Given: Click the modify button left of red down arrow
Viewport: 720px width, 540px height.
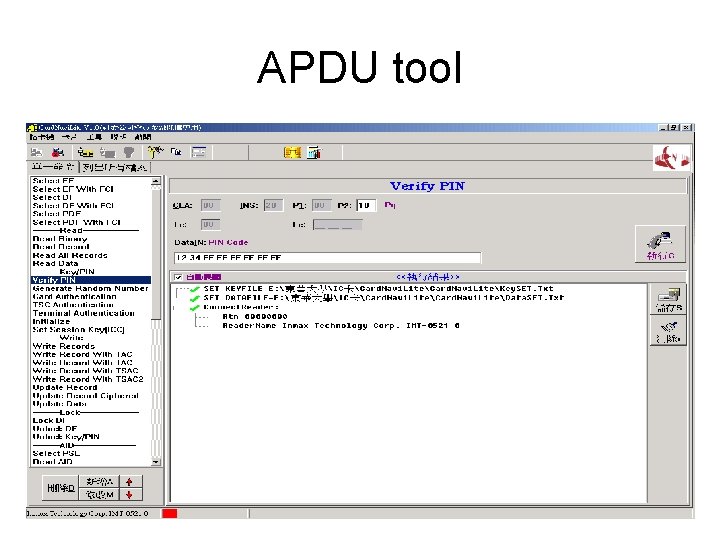Looking at the screenshot, I should point(99,495).
